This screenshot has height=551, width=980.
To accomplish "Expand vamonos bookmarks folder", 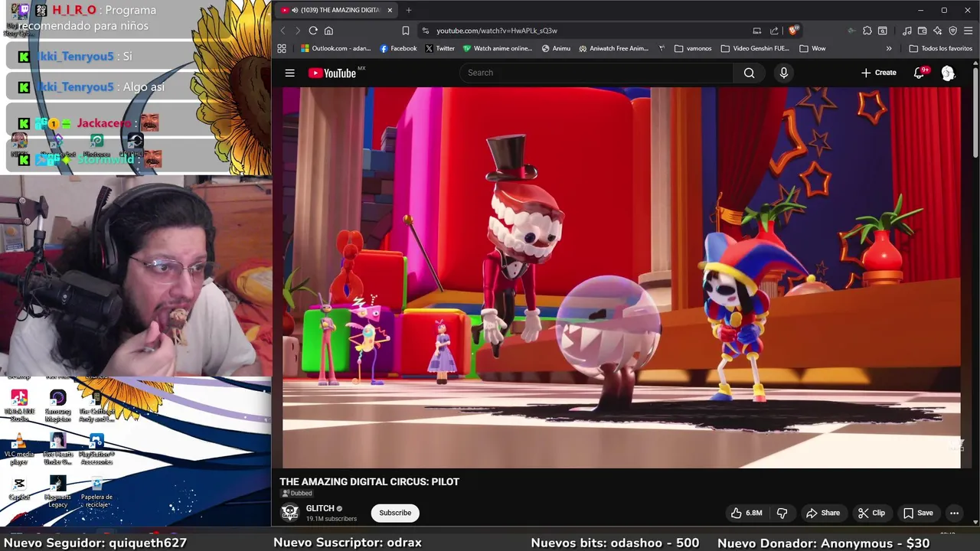I will click(693, 48).
